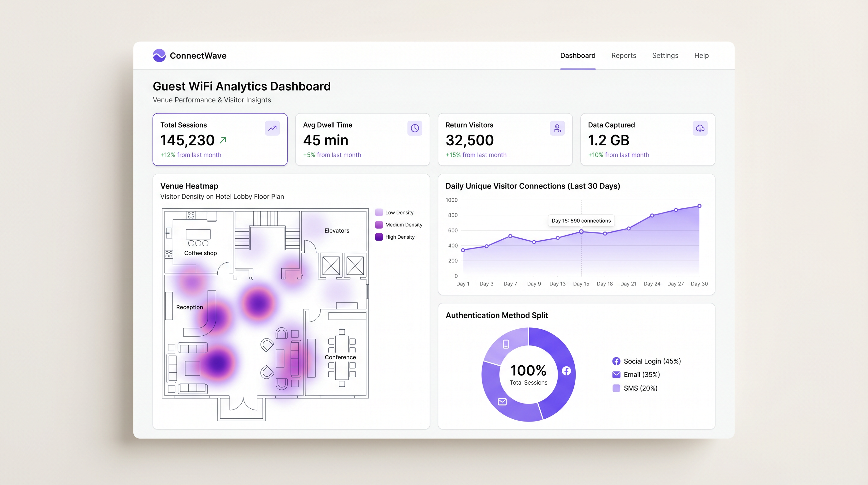Select the Total Sessions summary card
868x485 pixels.
(x=220, y=140)
